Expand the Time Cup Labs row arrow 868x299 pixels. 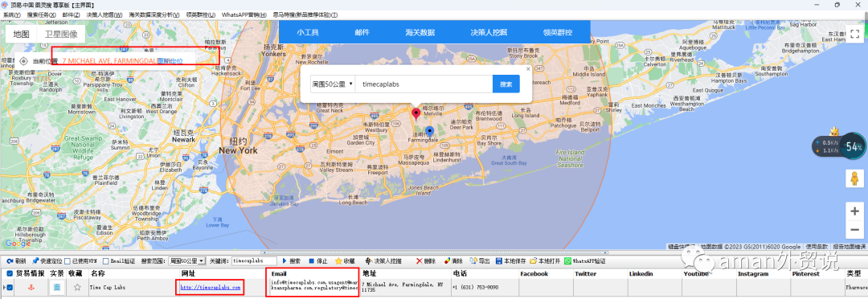point(4,288)
